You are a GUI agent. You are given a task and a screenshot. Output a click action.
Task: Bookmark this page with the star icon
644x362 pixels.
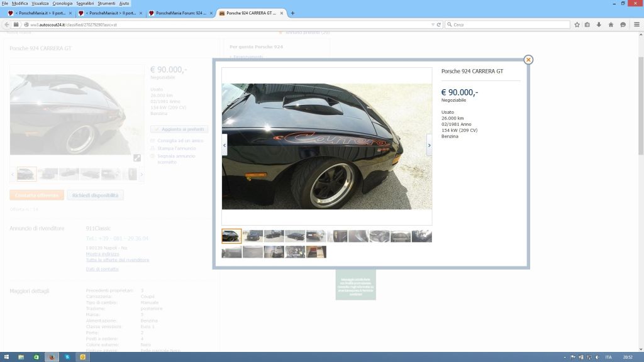coord(577,25)
